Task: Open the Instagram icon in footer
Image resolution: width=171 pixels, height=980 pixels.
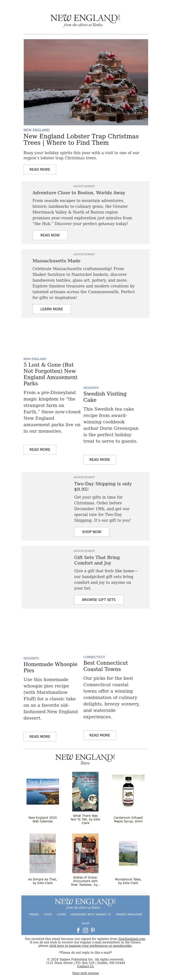Action: [x=85, y=930]
